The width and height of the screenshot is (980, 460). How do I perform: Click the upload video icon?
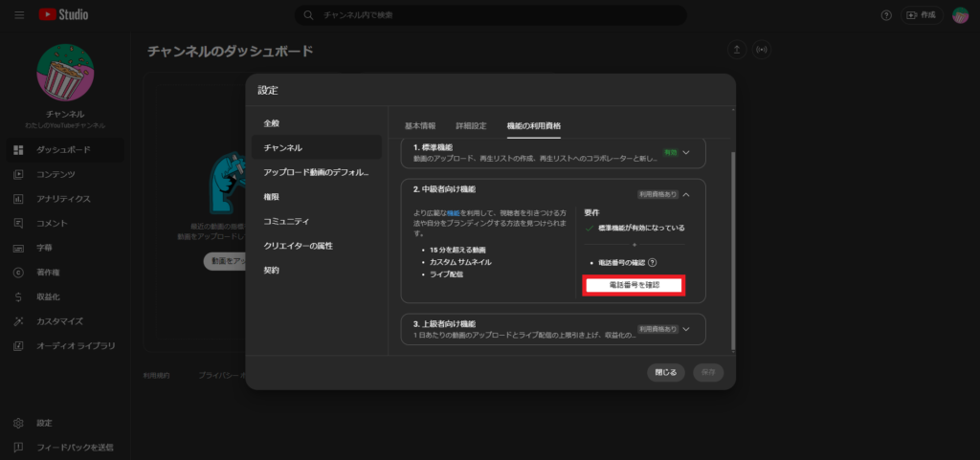click(x=737, y=49)
